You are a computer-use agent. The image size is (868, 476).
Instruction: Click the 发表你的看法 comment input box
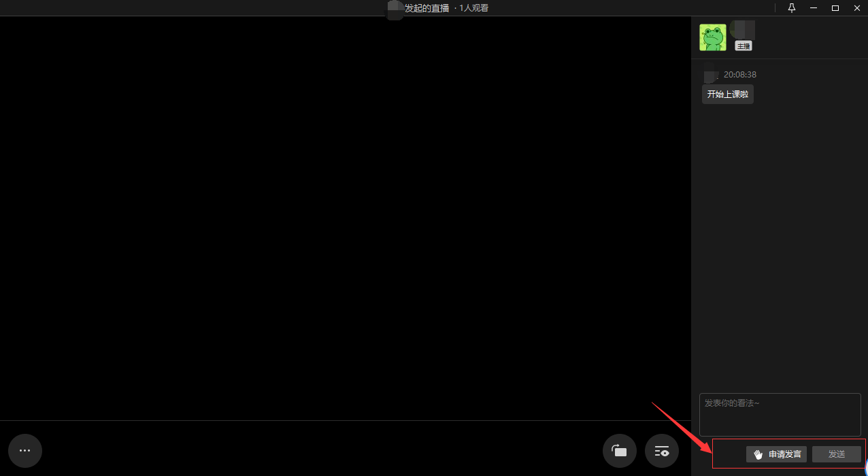[780, 414]
